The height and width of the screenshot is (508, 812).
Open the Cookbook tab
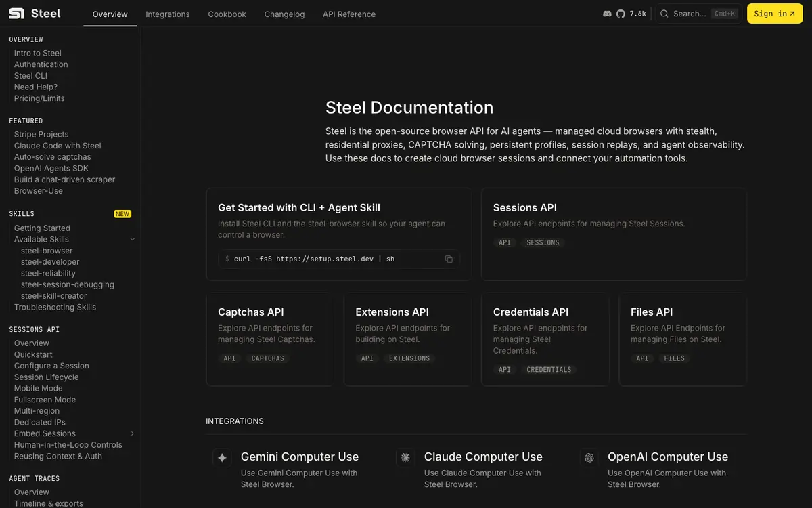(x=227, y=14)
